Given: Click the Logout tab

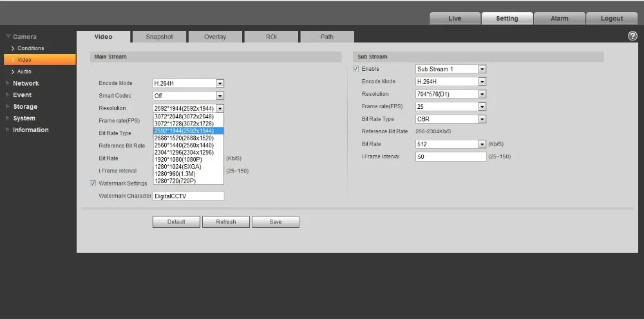Looking at the screenshot, I should tap(612, 19).
